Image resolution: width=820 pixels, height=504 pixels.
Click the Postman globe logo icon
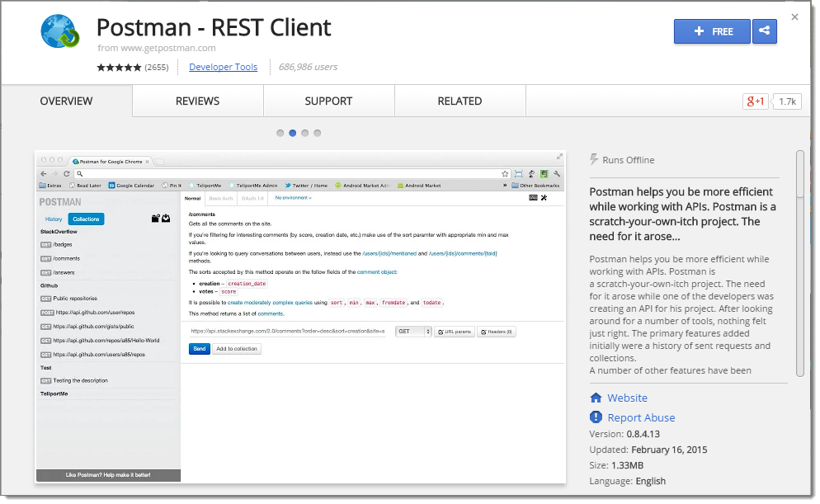[x=60, y=31]
